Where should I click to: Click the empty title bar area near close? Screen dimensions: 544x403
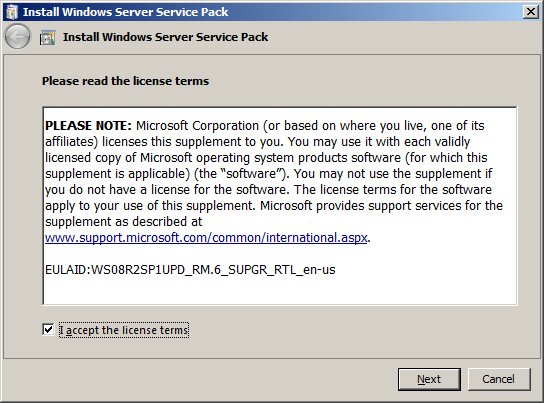click(375, 12)
